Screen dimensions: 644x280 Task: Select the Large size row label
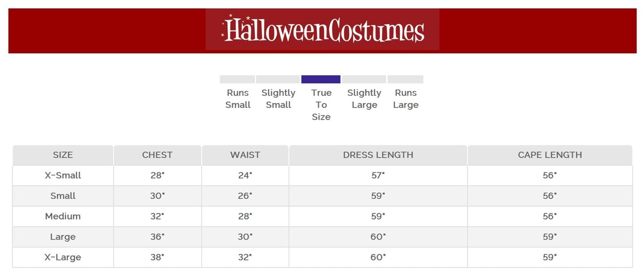(63, 237)
